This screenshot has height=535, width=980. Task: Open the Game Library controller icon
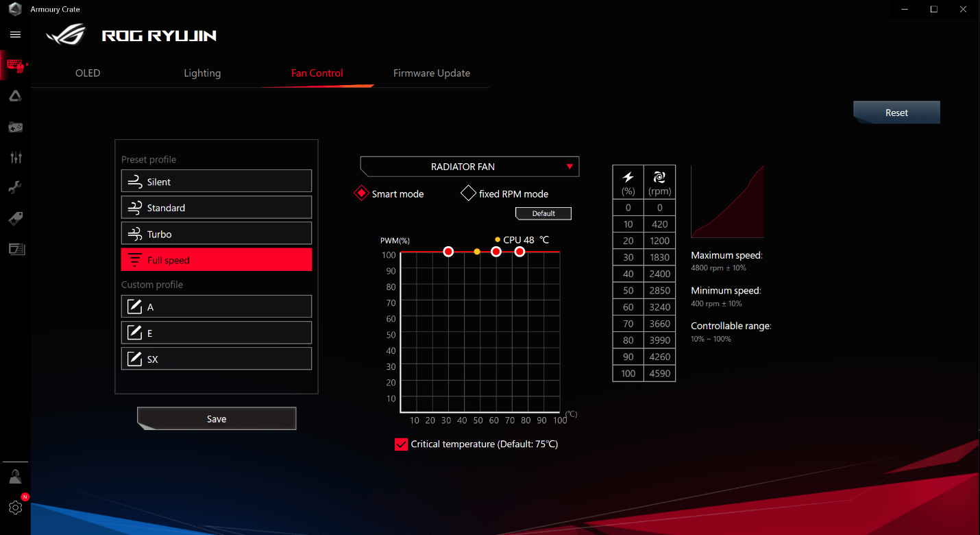(x=15, y=128)
